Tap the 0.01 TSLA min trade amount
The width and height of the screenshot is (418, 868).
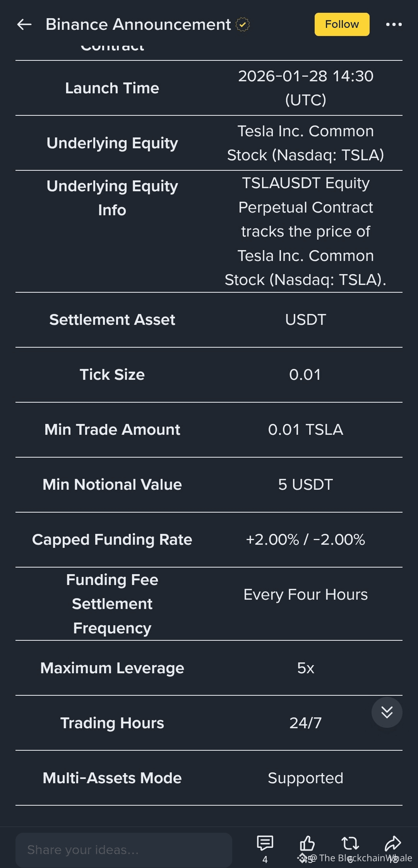(x=305, y=430)
